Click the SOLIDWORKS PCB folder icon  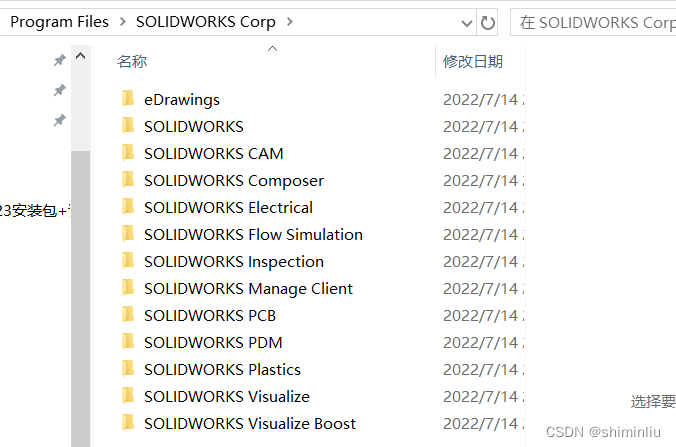pyautogui.click(x=128, y=315)
